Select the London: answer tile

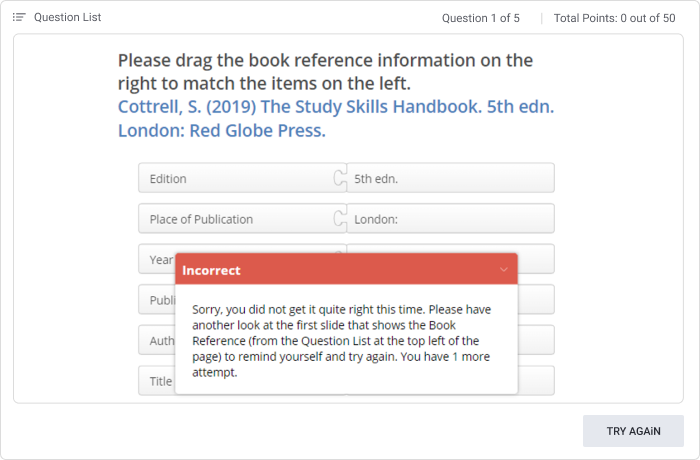pos(450,218)
